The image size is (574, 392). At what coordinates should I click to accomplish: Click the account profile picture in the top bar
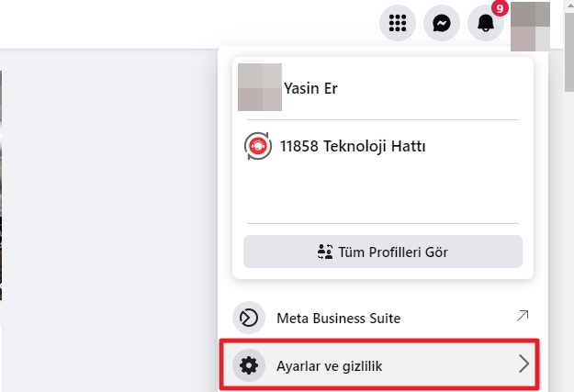click(x=530, y=27)
